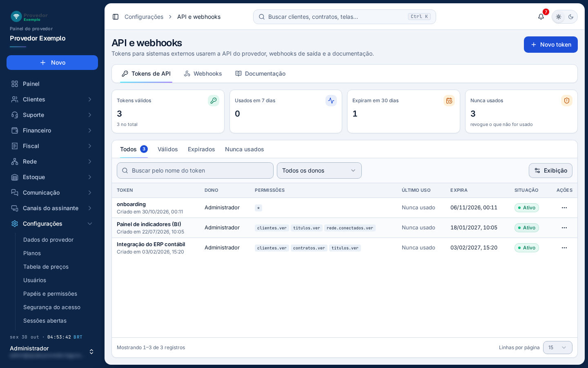Screen dimensions: 588x368
Task: Open the Exibição display options
Action: pyautogui.click(x=550, y=171)
